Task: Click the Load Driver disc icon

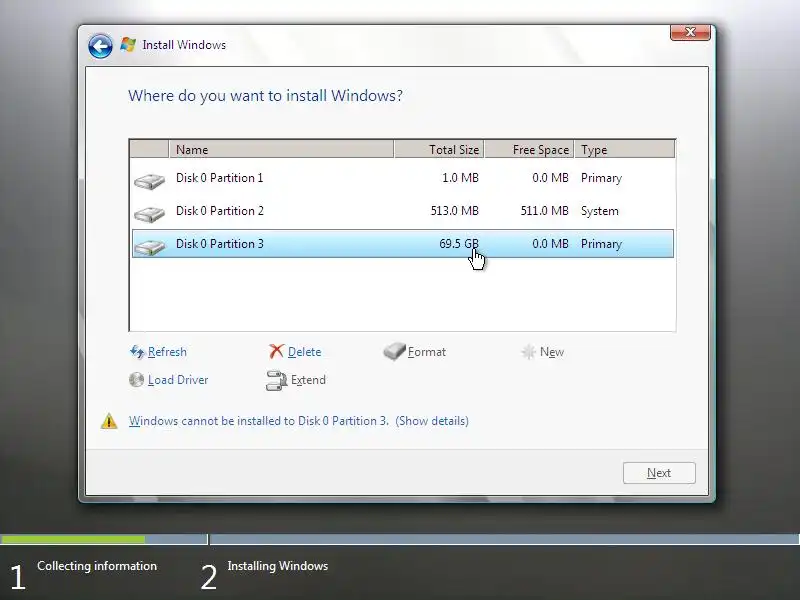Action: tap(136, 380)
